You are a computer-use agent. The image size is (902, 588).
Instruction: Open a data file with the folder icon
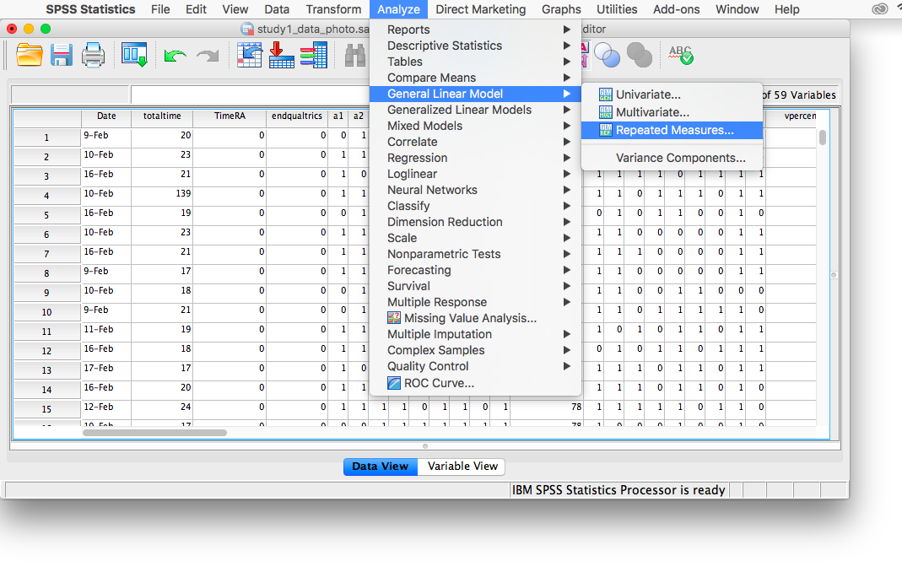pyautogui.click(x=29, y=56)
